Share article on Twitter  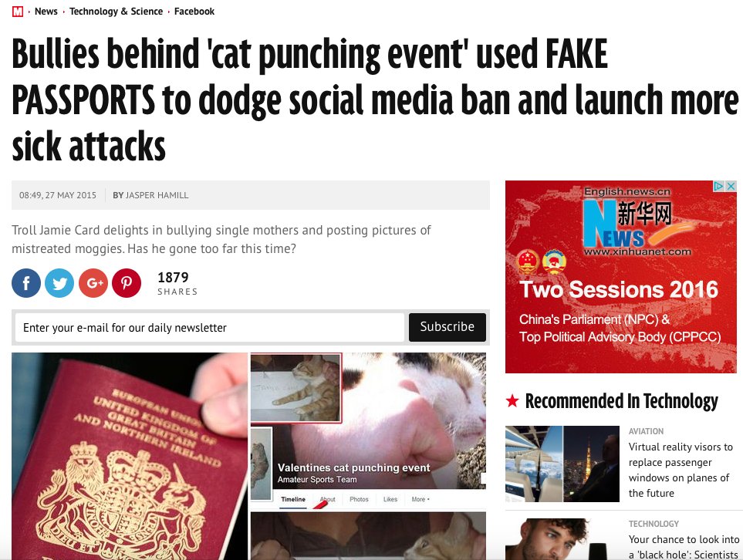59,283
